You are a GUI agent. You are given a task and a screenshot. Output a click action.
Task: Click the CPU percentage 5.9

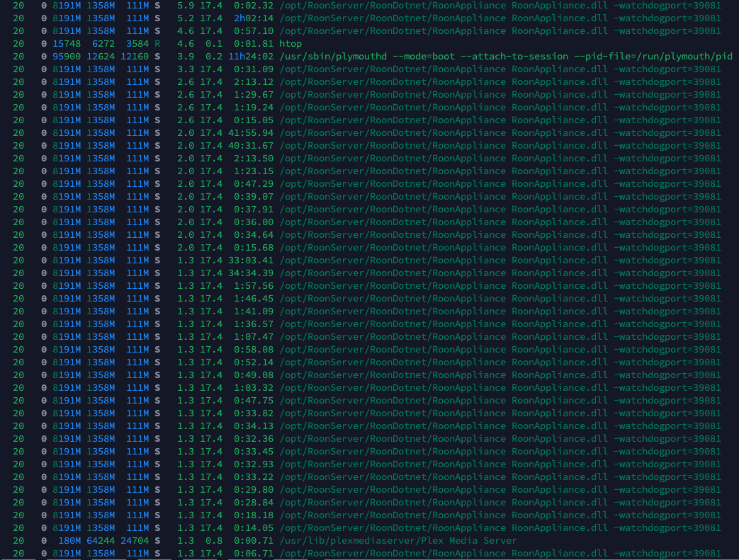(x=185, y=6)
